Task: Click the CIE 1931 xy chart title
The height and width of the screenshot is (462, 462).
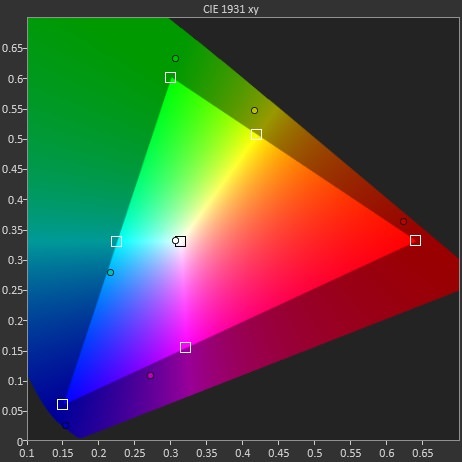Action: coord(231,9)
